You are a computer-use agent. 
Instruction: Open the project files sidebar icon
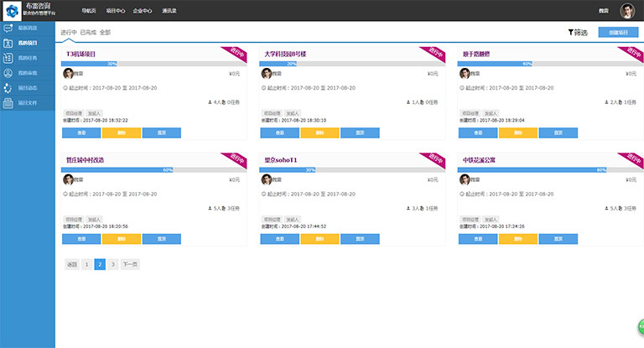[8, 102]
